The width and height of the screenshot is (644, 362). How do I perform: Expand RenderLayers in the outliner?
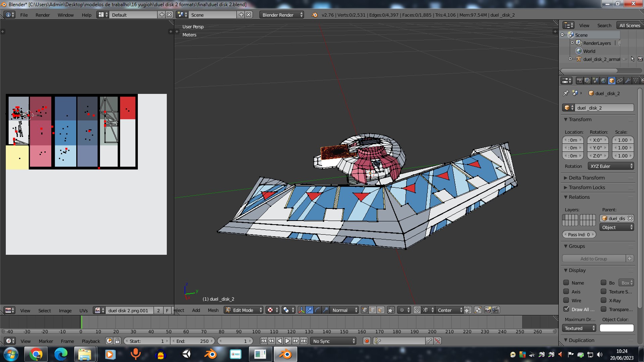[x=572, y=43]
